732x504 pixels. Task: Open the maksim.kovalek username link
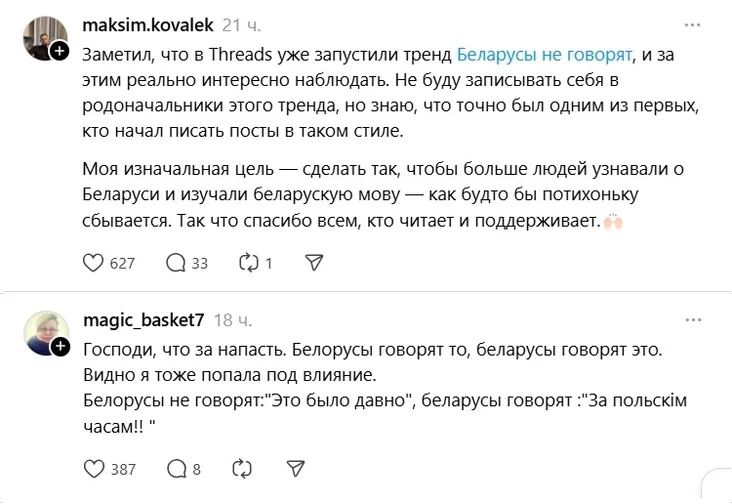coord(146,24)
